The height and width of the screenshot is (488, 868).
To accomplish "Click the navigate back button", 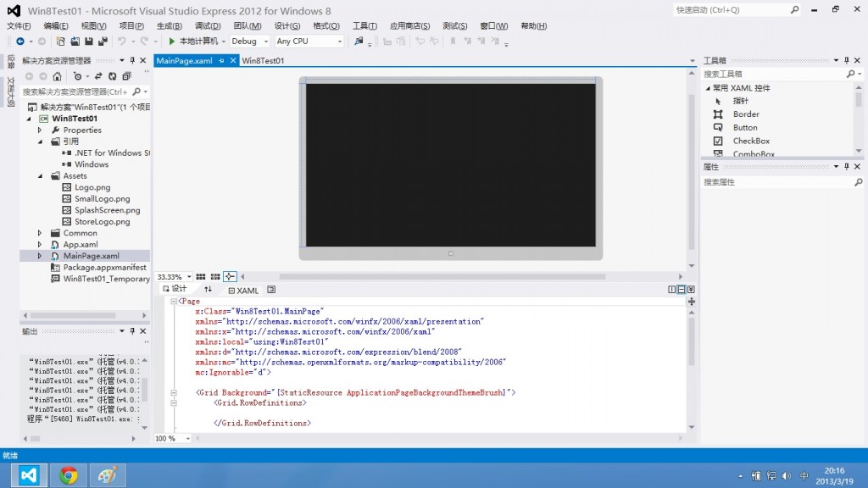I will (x=21, y=40).
